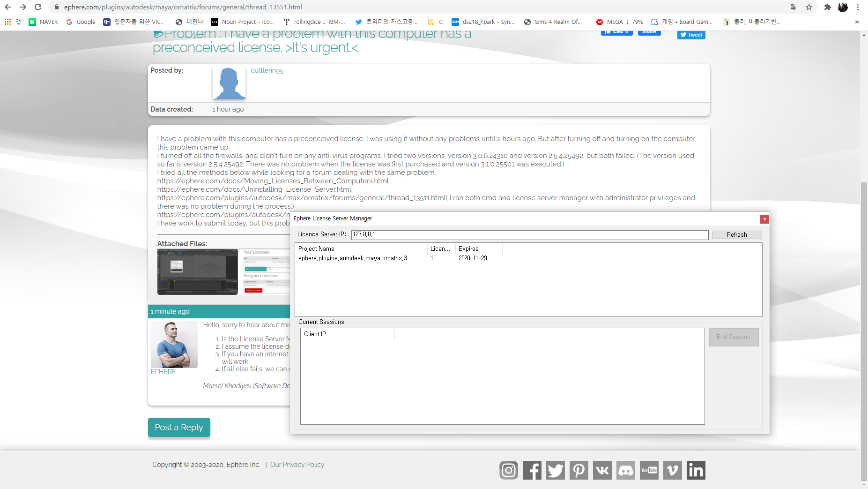Image resolution: width=868 pixels, height=489 pixels.
Task: Bookmark this page with star icon
Action: pyautogui.click(x=809, y=7)
